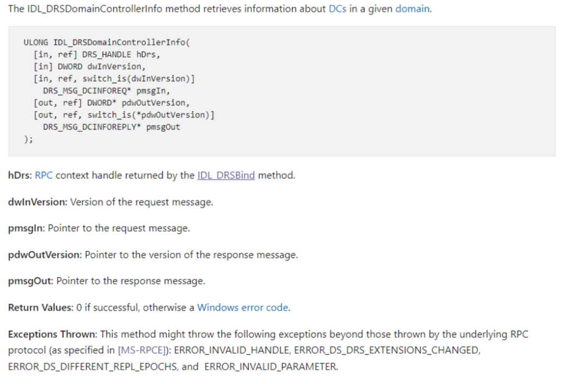Screen dimensions: 588x384
Task: Open the IDL_DRSBind method link
Action: click(226, 175)
